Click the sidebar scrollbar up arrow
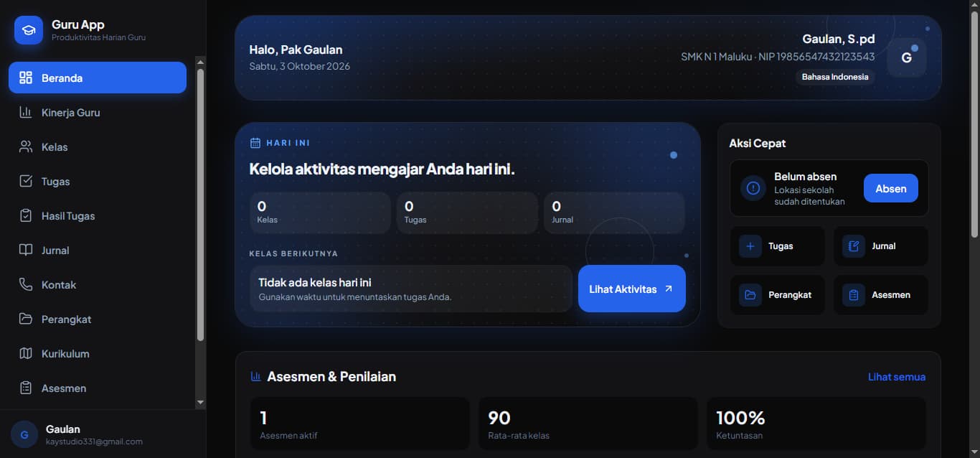 (200, 61)
